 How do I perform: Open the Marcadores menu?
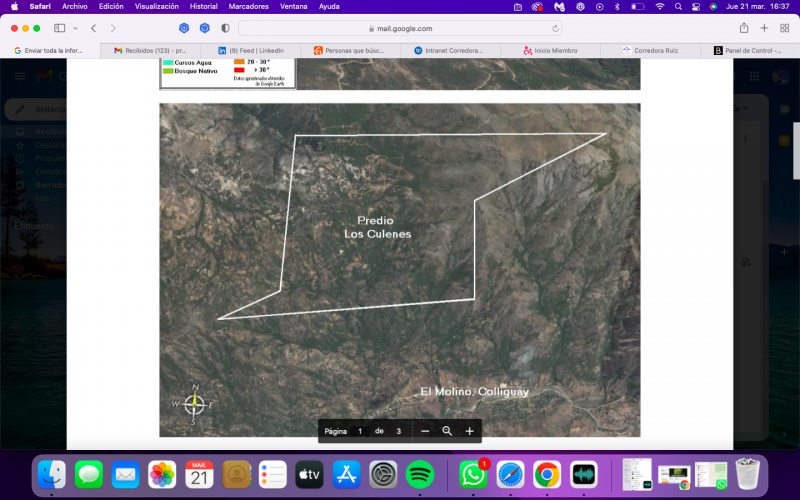click(248, 7)
